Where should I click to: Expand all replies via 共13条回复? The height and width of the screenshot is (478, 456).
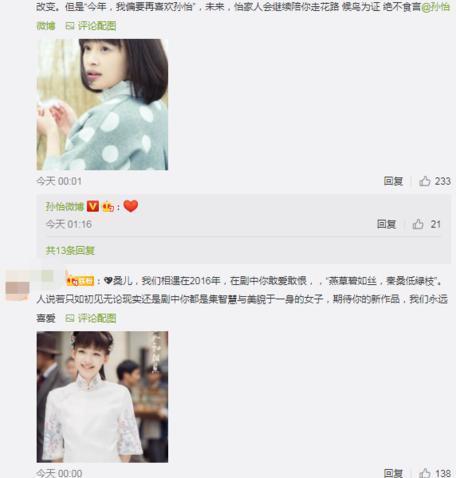(x=70, y=250)
